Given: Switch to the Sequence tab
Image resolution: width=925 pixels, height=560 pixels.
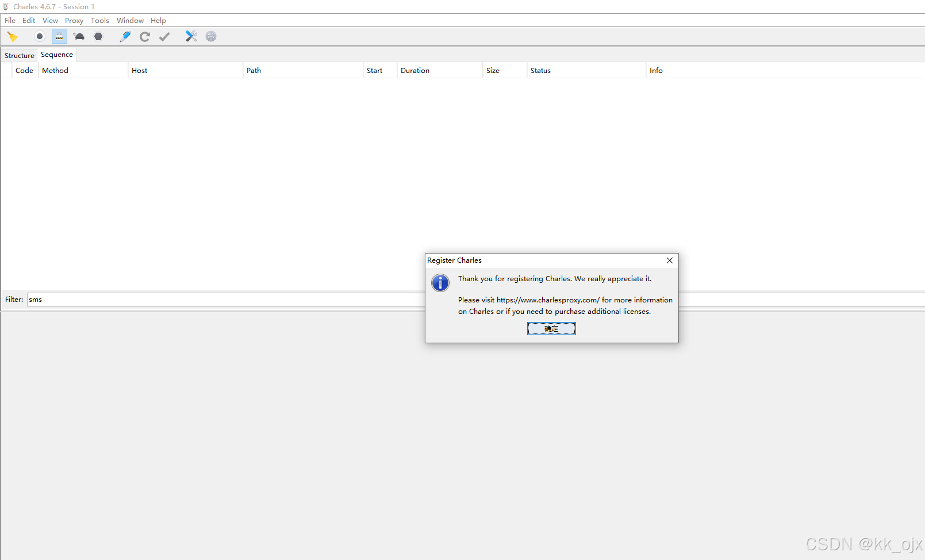Looking at the screenshot, I should coord(57,55).
